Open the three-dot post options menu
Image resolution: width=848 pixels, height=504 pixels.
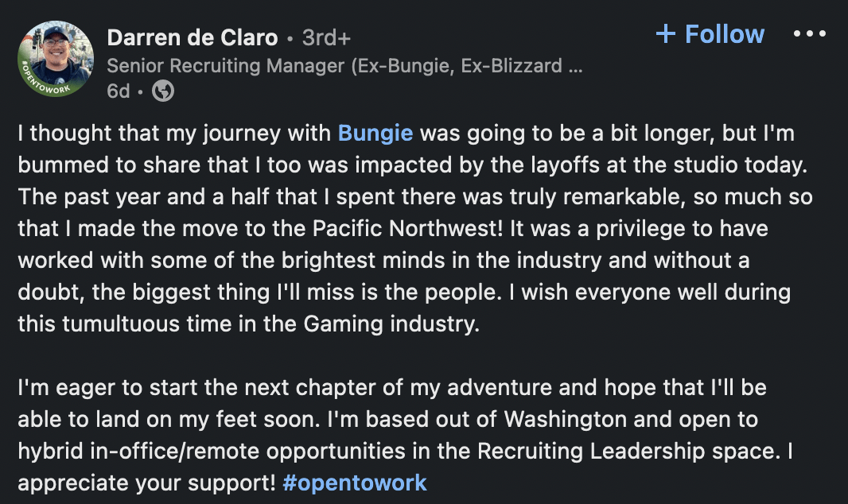pos(809,34)
